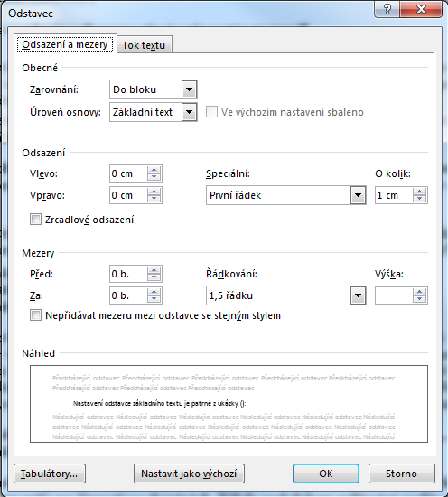Select the Odsazení a mezery tab
The height and width of the screenshot is (497, 448).
click(x=65, y=44)
